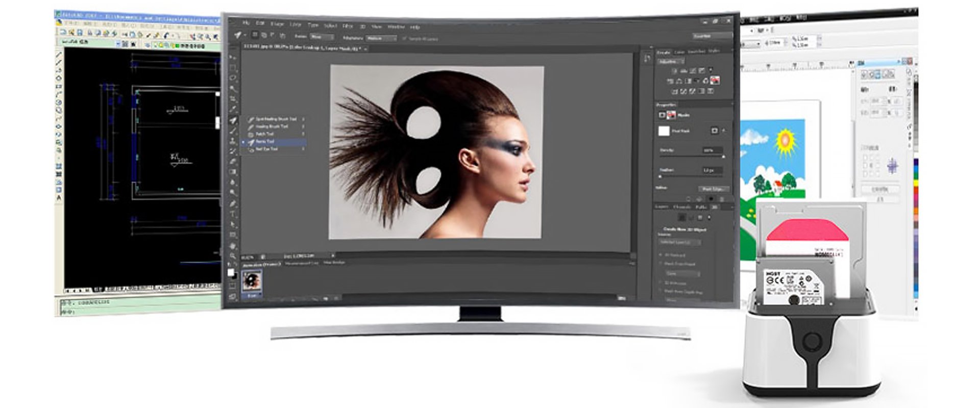Viewport: 980px width, 408px height.
Task: Open the Adaptation dropdown set to Medium
Action: click(381, 38)
